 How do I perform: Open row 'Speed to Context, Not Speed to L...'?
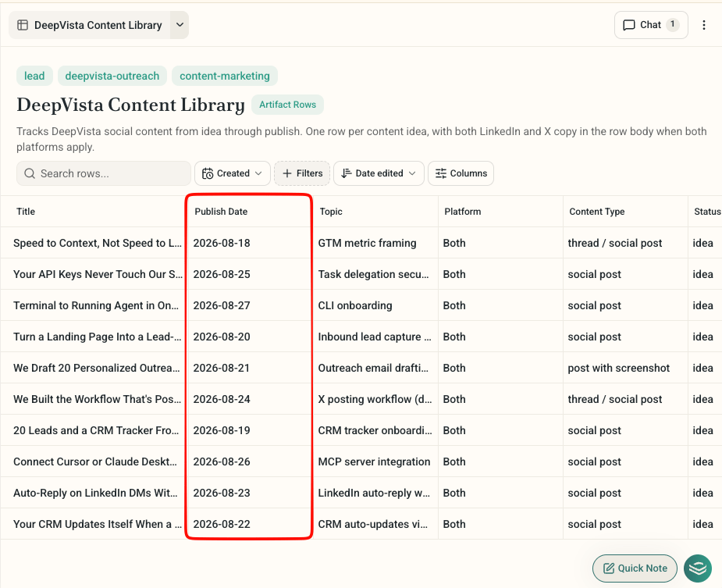(98, 243)
